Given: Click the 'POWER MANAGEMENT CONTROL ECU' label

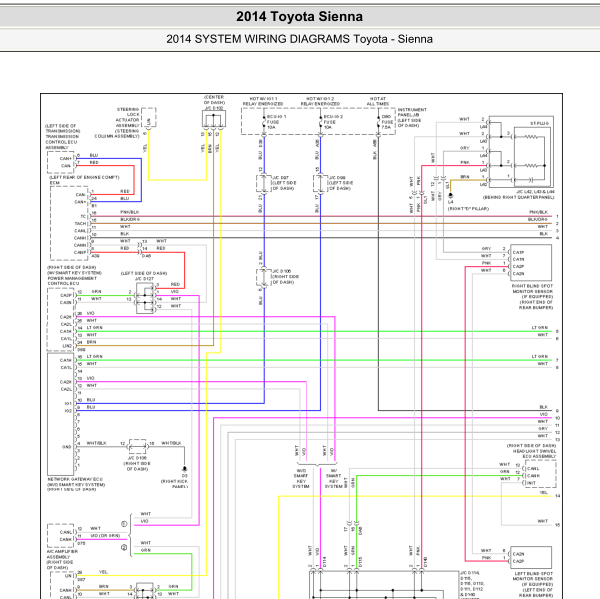Looking at the screenshot, I should (x=72, y=281).
